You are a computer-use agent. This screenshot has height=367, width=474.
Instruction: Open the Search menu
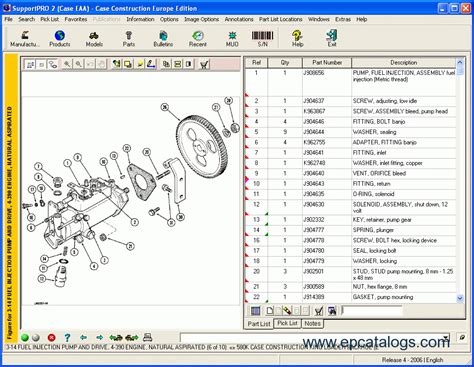tap(27, 19)
